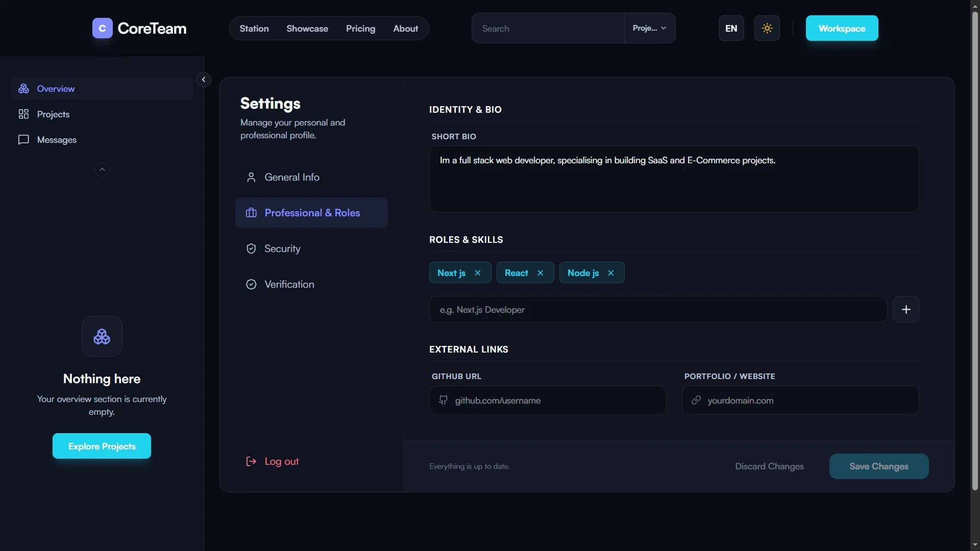Click the Next js tag label
The image size is (980, 551).
[x=451, y=273]
